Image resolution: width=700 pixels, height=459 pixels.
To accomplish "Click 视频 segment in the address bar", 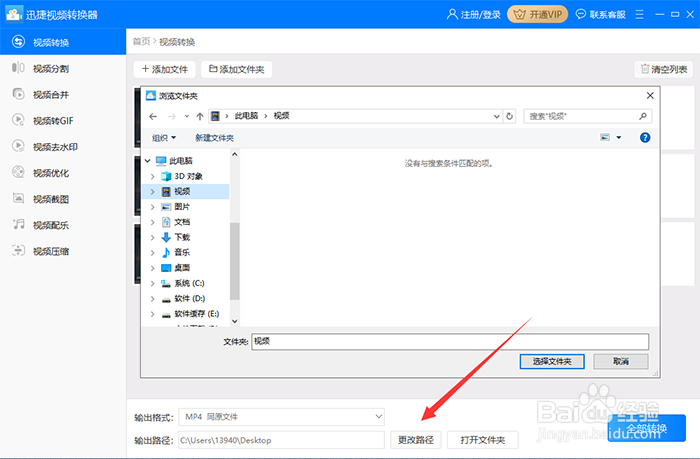I will [281, 116].
